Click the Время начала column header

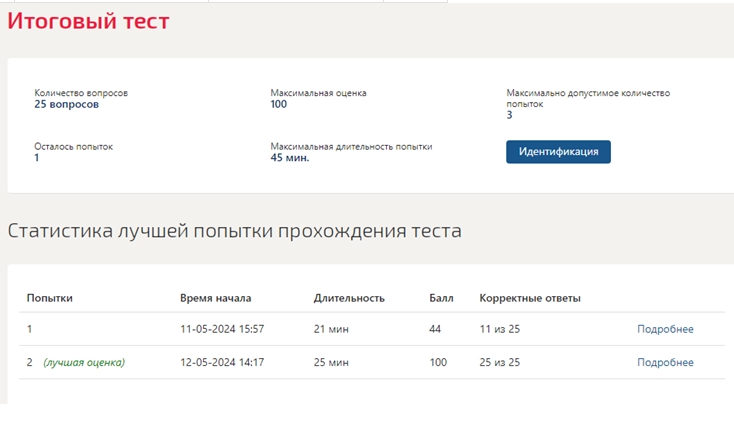[216, 298]
